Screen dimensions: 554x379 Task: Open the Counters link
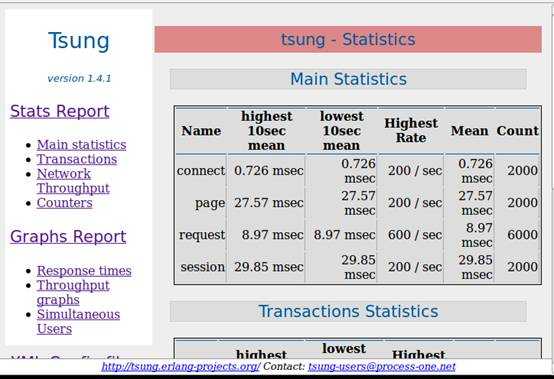pos(64,203)
